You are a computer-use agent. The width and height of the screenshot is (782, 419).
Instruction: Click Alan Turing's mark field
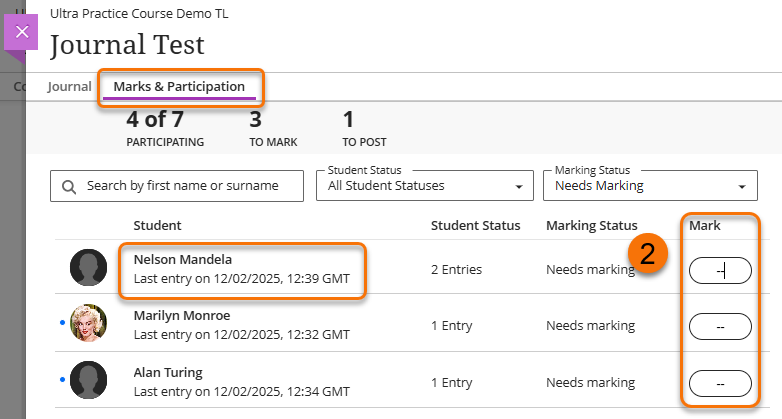pyautogui.click(x=720, y=383)
